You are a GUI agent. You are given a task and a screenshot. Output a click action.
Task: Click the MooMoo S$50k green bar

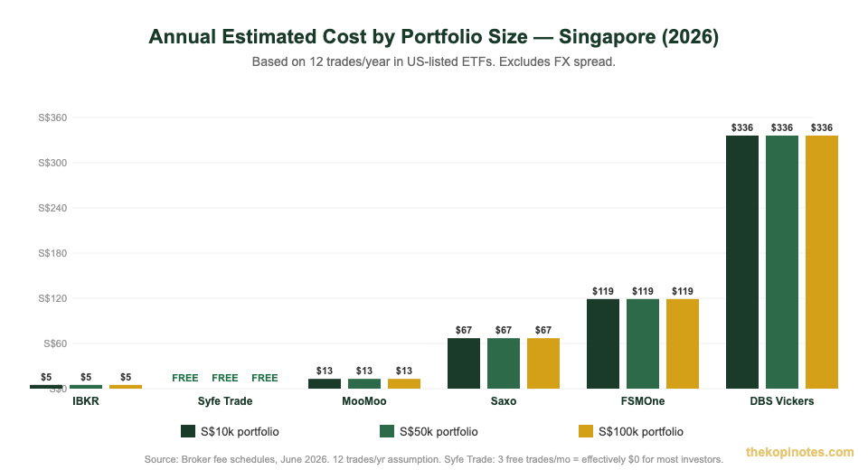364,383
